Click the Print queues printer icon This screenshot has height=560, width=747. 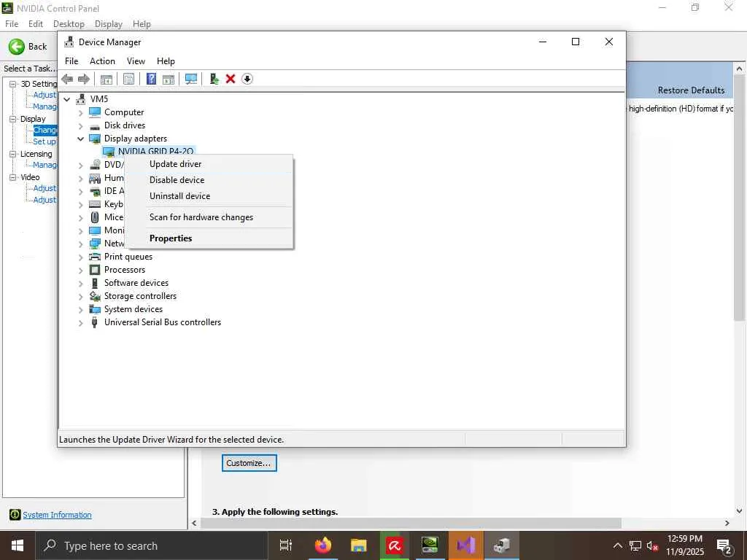[95, 257]
